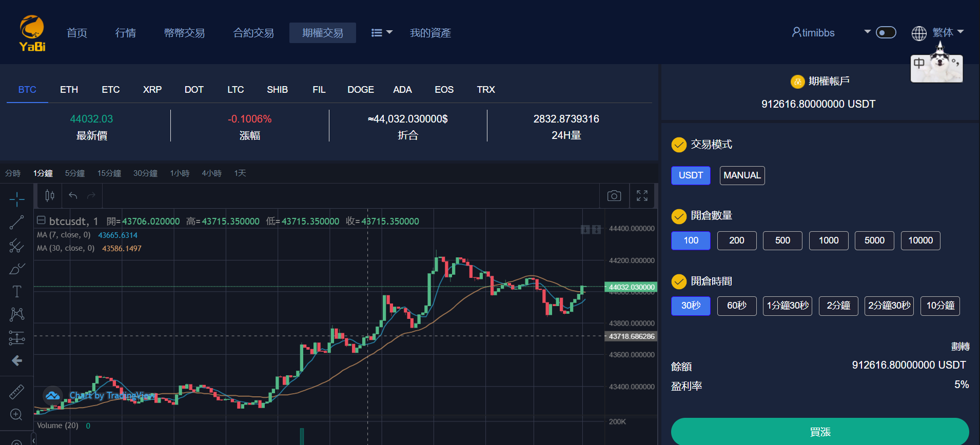Select USDT trading mode
Viewport: 980px width, 445px height.
[691, 175]
